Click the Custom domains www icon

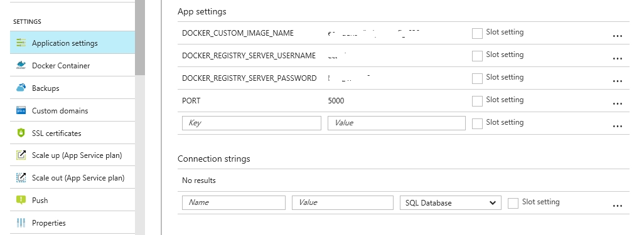[21, 110]
